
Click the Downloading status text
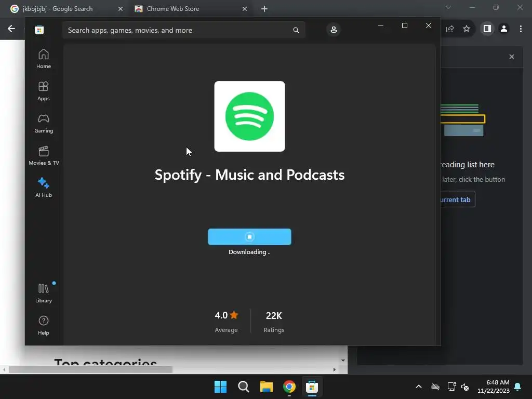point(249,252)
